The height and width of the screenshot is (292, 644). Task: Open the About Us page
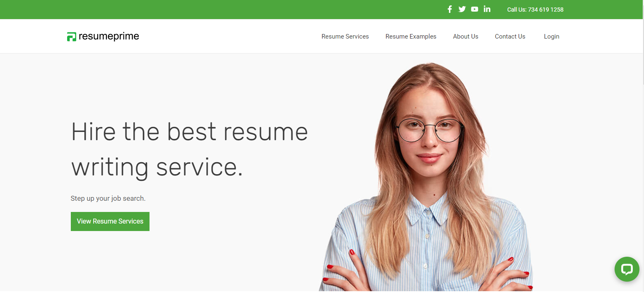click(466, 36)
